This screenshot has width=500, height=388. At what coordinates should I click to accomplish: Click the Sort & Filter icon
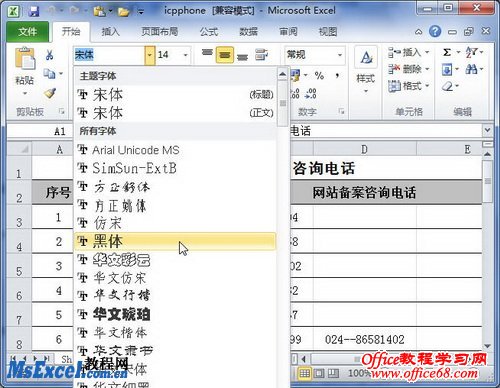(471, 52)
